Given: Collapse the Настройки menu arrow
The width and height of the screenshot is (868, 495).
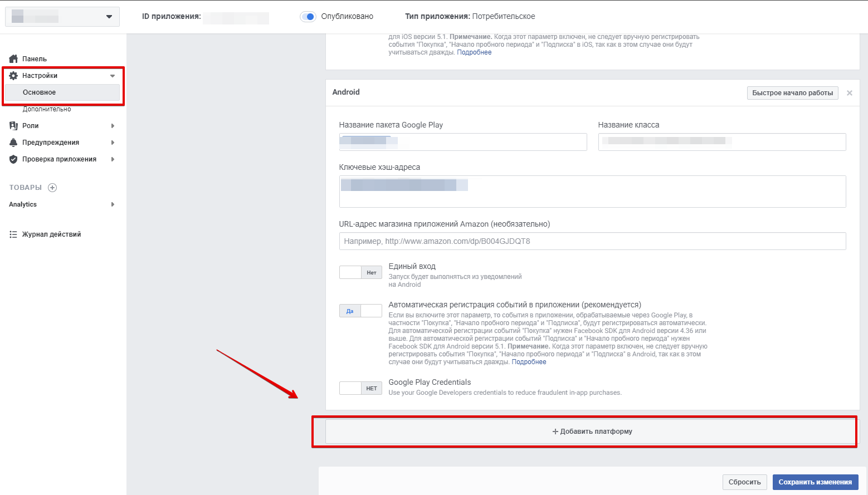Looking at the screenshot, I should 113,76.
